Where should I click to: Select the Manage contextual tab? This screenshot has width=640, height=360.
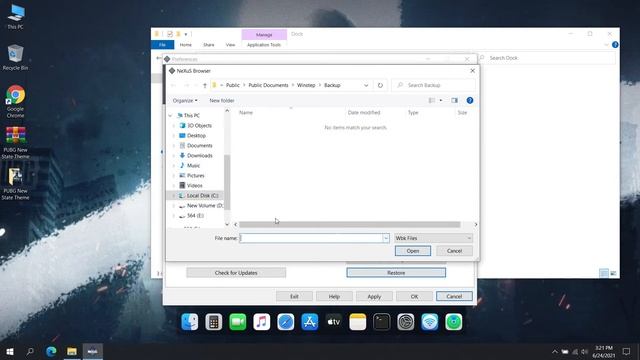[x=264, y=35]
